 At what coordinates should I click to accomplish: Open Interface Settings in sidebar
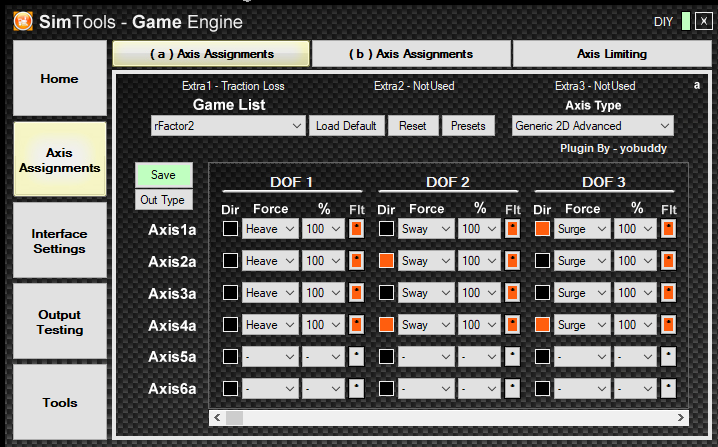[60, 241]
